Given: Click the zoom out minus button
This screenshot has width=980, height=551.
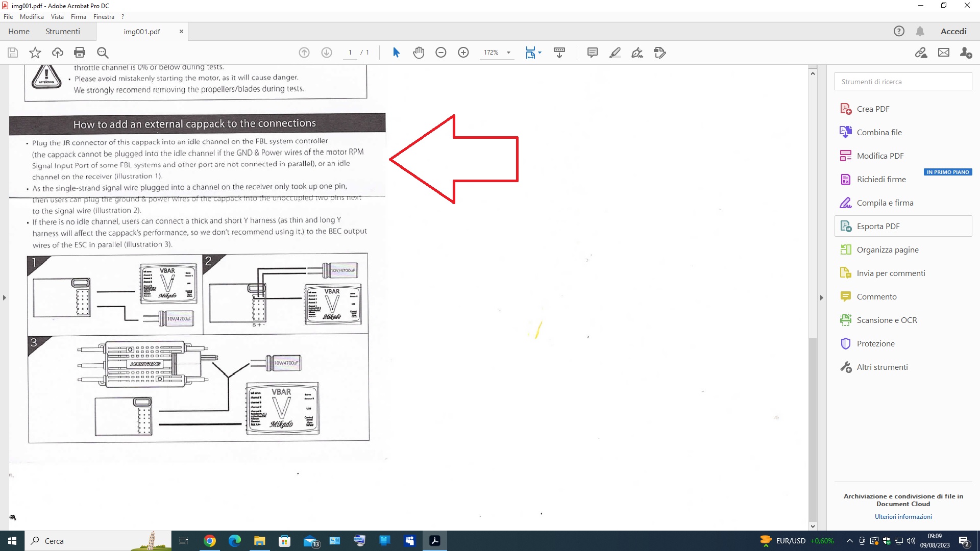Looking at the screenshot, I should pyautogui.click(x=441, y=53).
